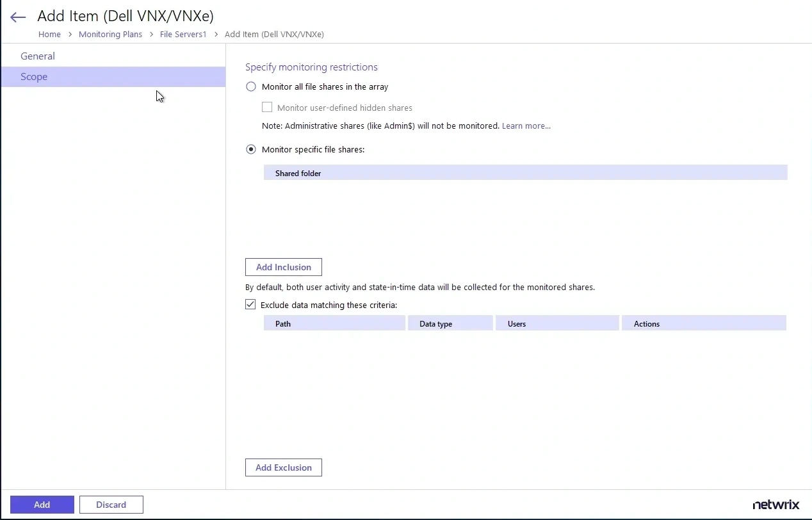Viewport: 812px width, 520px height.
Task: Click the Add Exclusion button
Action: coord(283,467)
